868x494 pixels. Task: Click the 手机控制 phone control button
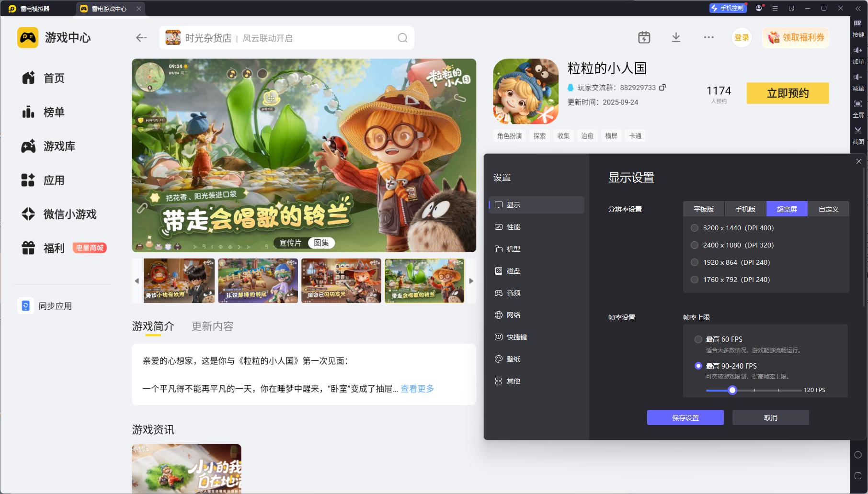click(x=728, y=8)
